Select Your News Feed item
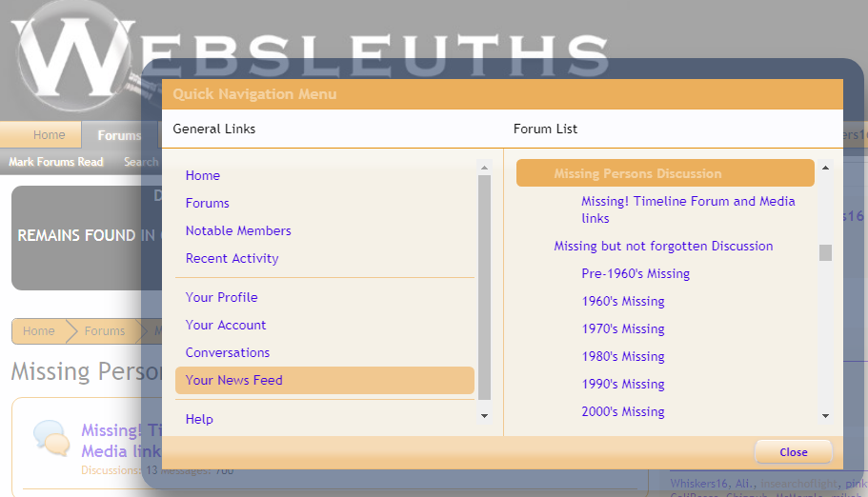Image resolution: width=868 pixels, height=497 pixels. (234, 380)
